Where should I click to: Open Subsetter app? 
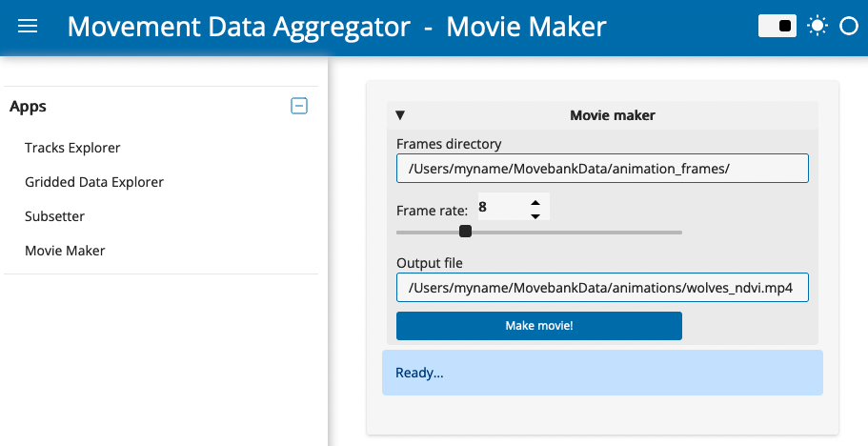[55, 216]
